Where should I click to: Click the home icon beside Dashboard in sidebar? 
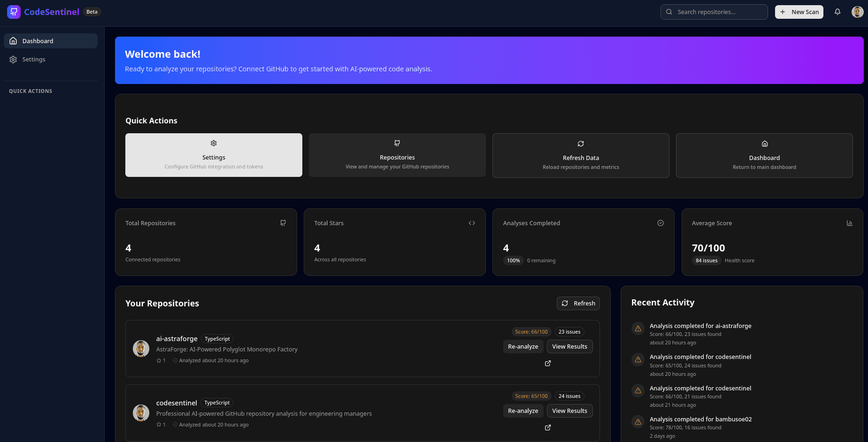(x=13, y=41)
